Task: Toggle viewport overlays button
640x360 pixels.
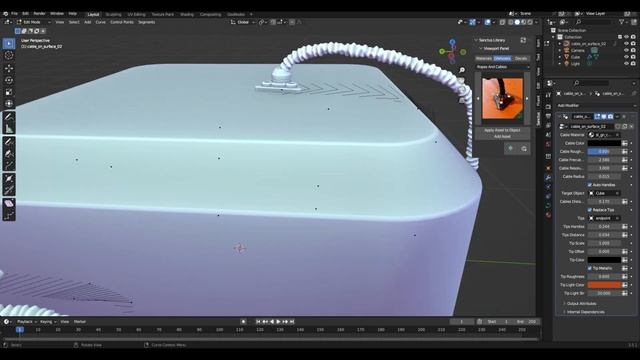Action: pyautogui.click(x=488, y=22)
